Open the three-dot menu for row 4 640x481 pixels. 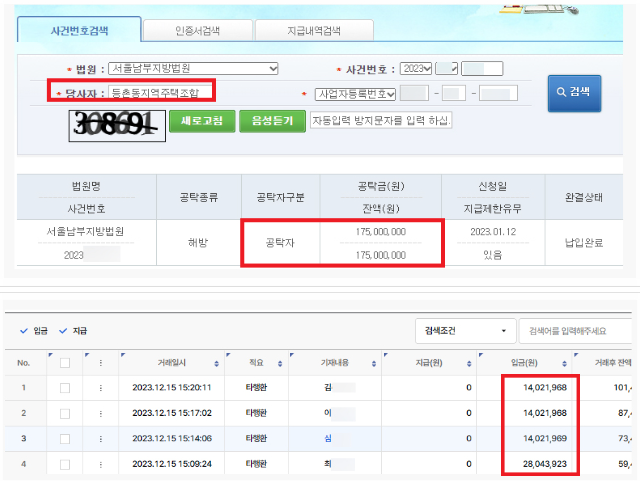(100, 464)
